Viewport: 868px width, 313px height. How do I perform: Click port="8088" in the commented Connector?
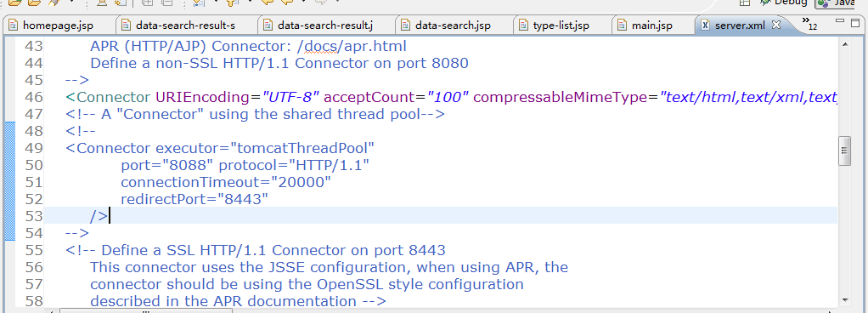point(167,166)
